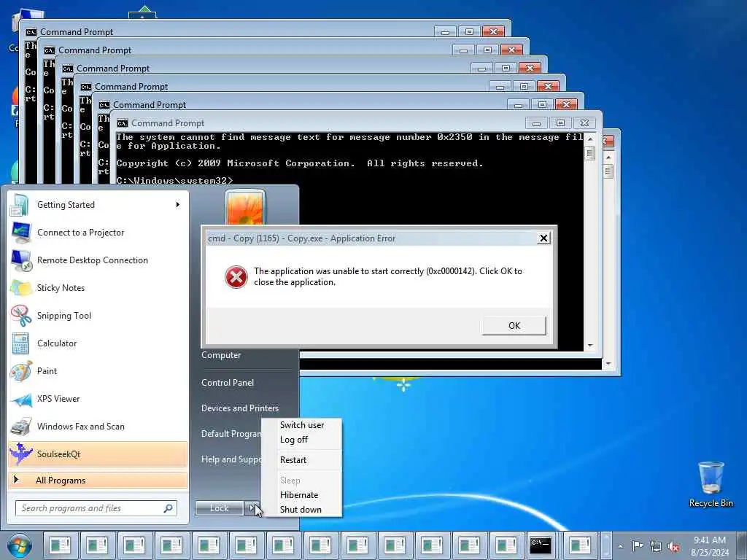Image resolution: width=747 pixels, height=560 pixels.
Task: Close the Application Error dialog
Action: coord(543,238)
